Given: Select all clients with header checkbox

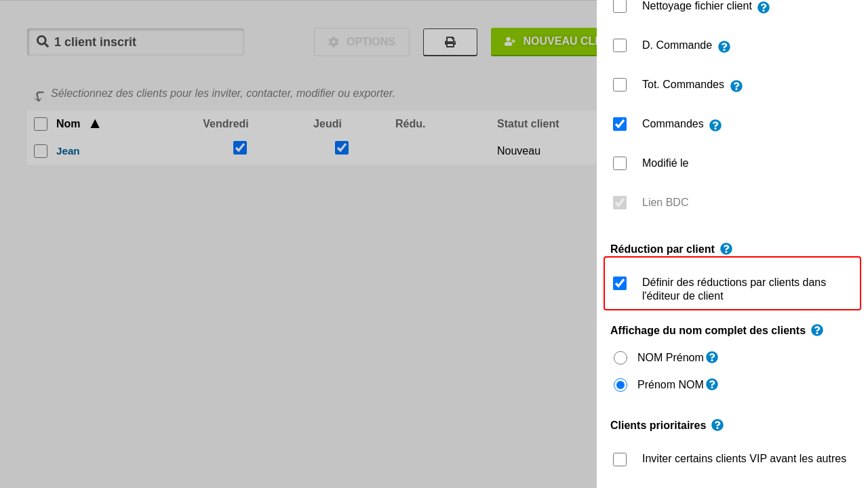Looking at the screenshot, I should pos(41,124).
